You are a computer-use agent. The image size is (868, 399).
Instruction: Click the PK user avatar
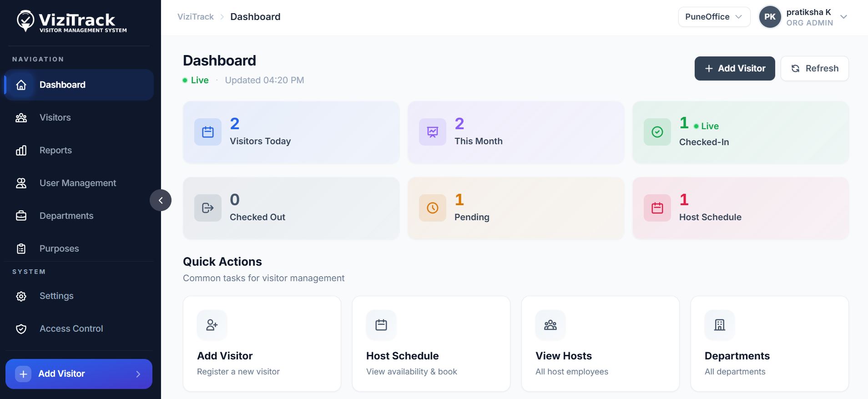coord(770,17)
